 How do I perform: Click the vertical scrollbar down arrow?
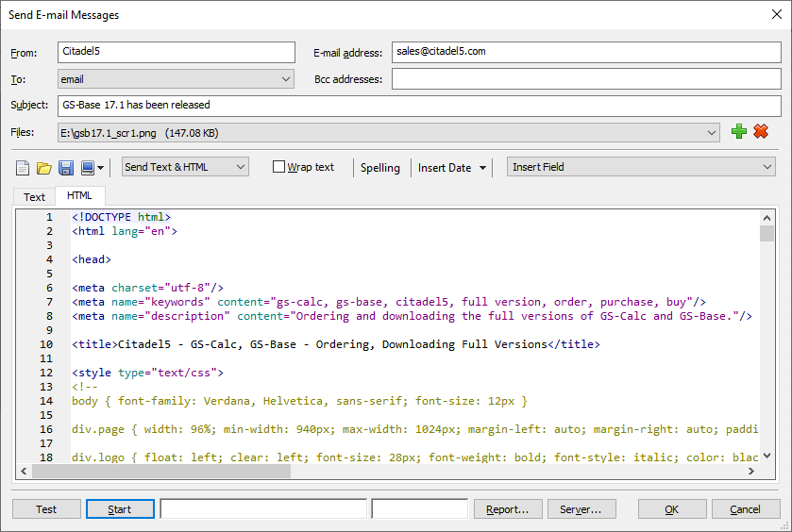(x=767, y=456)
